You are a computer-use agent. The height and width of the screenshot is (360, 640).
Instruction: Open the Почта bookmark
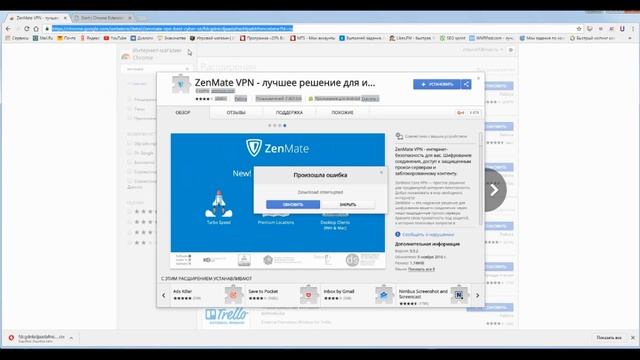coord(67,38)
